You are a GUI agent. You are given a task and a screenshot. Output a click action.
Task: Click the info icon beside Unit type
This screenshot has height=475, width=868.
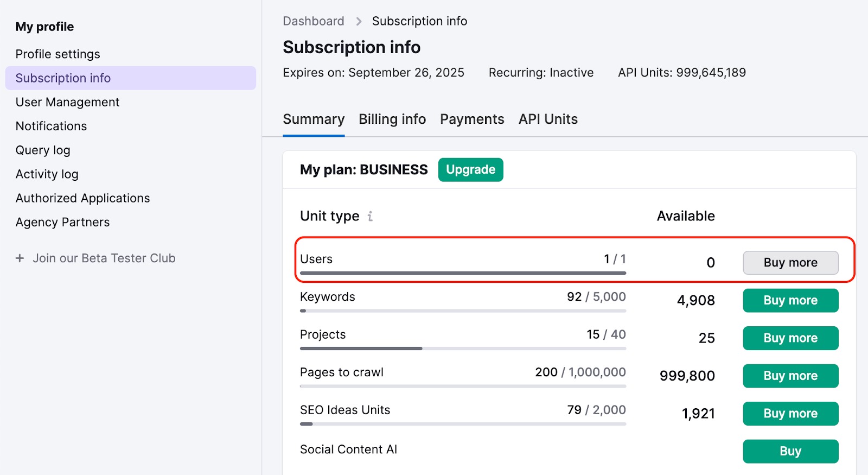coord(370,216)
